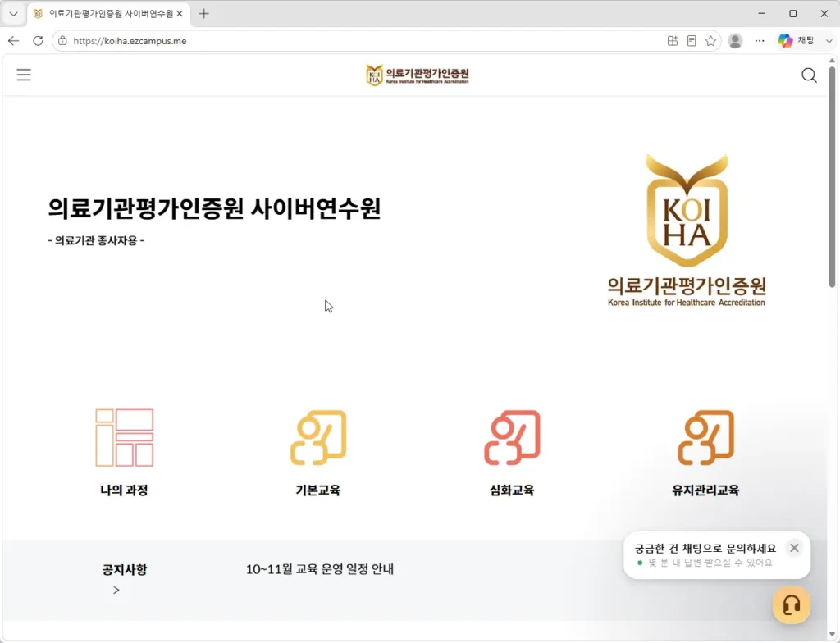Click the 의료기관 종사자용 subtitle
This screenshot has width=840, height=643.
(x=96, y=240)
